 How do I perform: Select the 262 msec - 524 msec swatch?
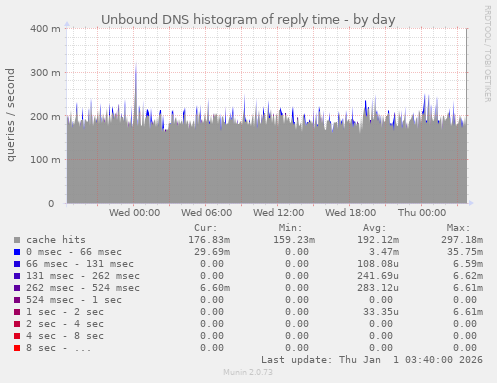point(17,288)
